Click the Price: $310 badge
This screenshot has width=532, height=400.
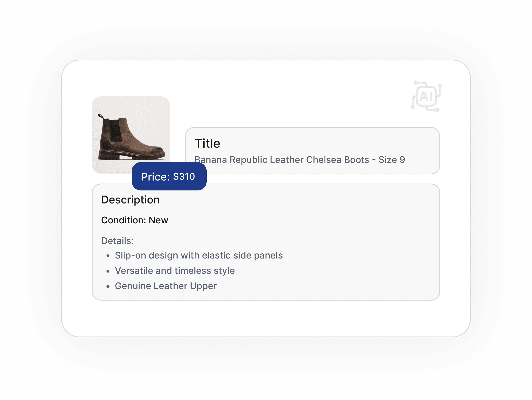coord(169,176)
